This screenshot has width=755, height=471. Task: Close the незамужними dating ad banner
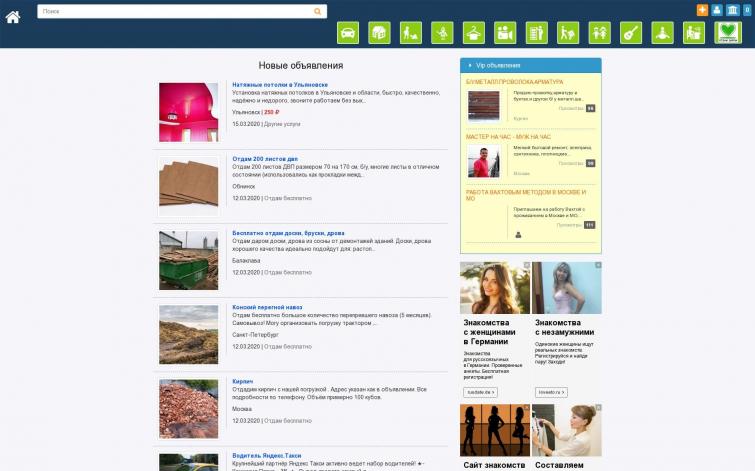[x=599, y=265]
